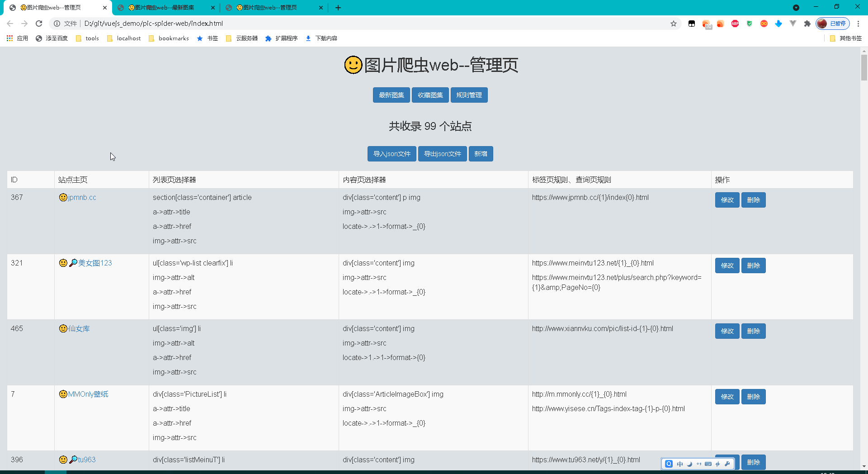This screenshot has width=868, height=474.
Task: Open the Adblock Plus ABP extension
Action: (735, 24)
